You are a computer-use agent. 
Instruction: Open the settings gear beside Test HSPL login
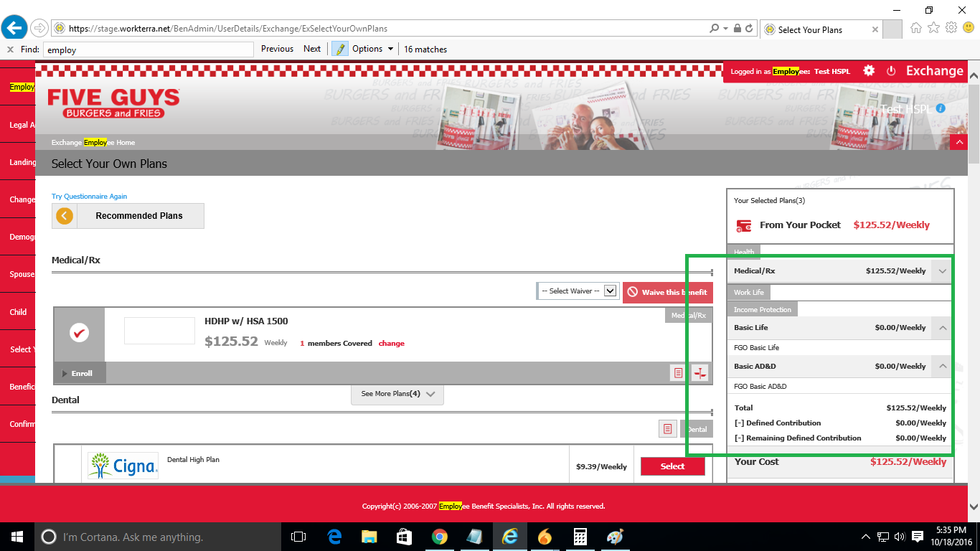tap(869, 70)
